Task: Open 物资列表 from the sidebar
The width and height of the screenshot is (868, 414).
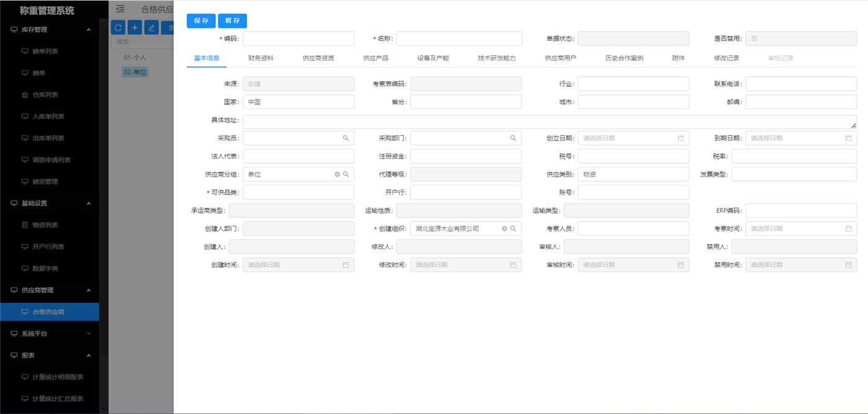Action: 45,225
